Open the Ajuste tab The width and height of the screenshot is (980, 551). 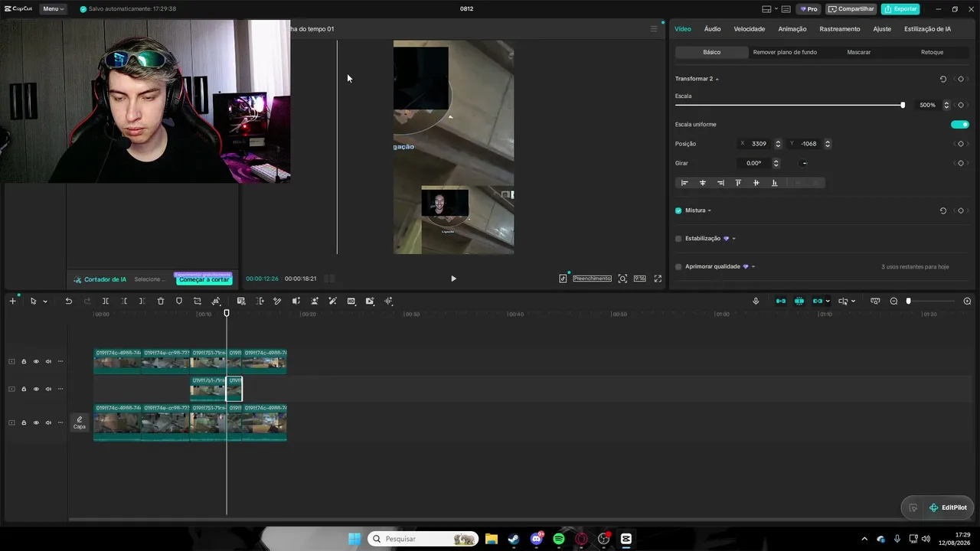tap(882, 29)
